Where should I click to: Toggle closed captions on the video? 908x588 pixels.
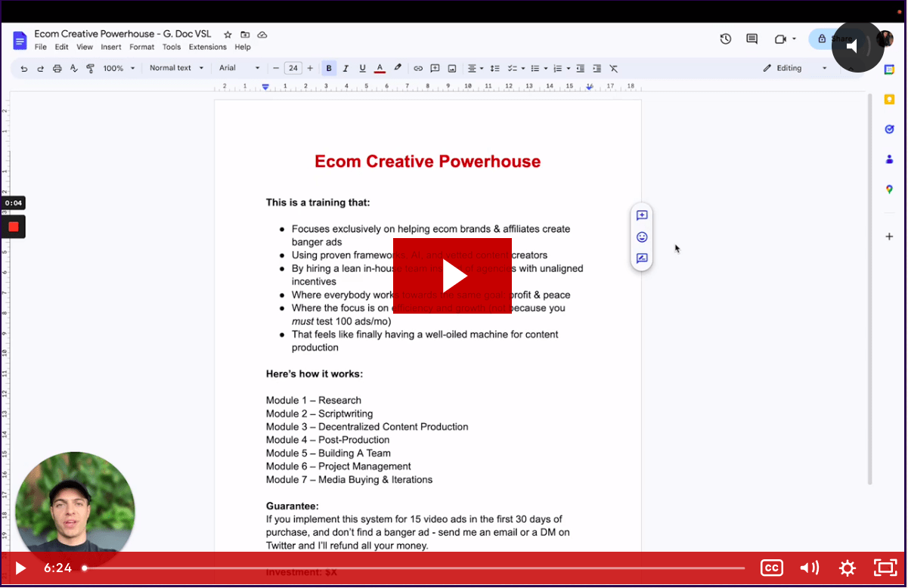[771, 568]
